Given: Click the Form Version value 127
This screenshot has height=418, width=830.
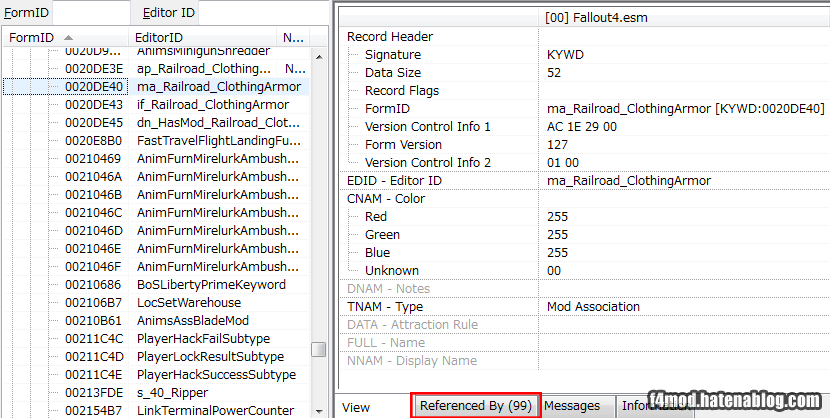Looking at the screenshot, I should 557,144.
